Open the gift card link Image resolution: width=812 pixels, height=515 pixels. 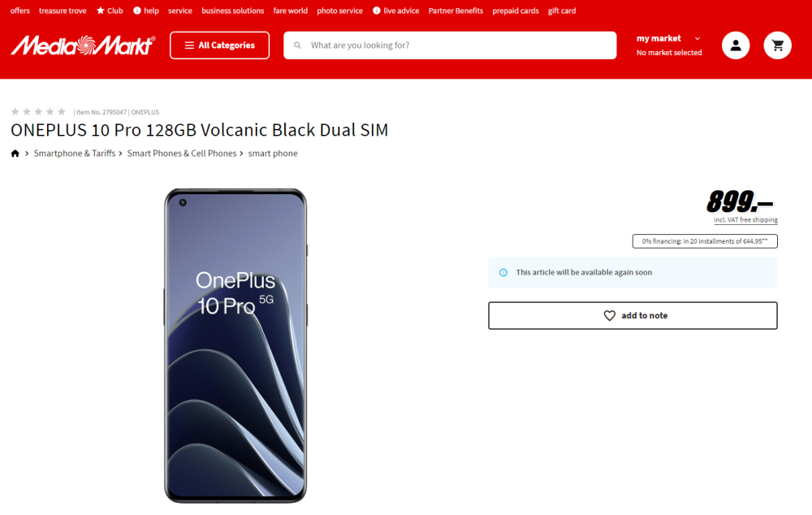coord(562,11)
